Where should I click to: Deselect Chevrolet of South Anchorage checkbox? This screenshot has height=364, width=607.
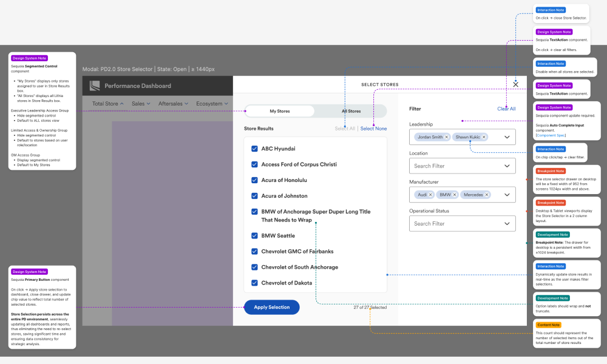click(x=254, y=267)
